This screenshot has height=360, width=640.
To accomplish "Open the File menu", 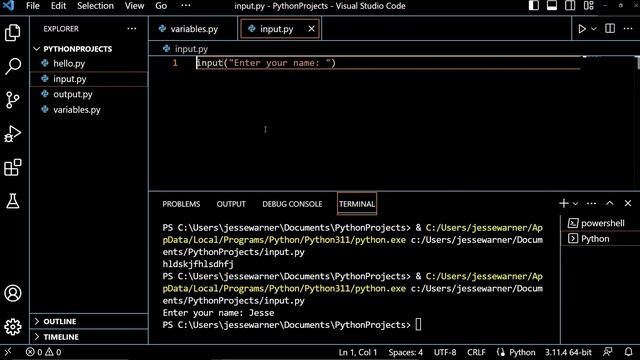I will 33,6.
